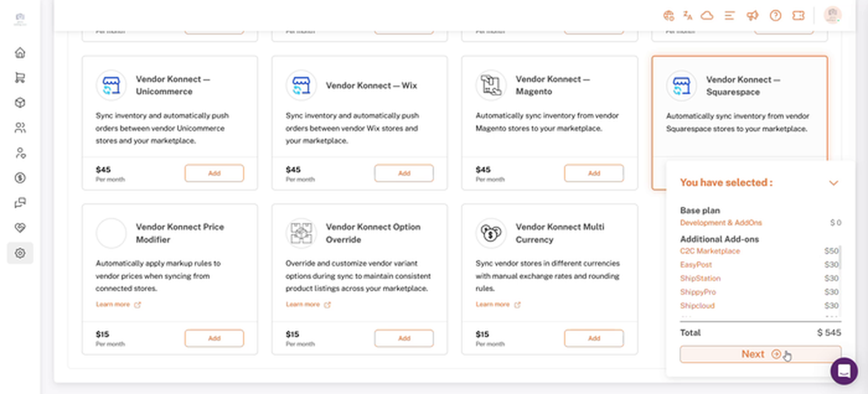Add Vendor Konnect Price Modifier add-on
Screen dimensions: 868x394
pyautogui.click(x=214, y=338)
